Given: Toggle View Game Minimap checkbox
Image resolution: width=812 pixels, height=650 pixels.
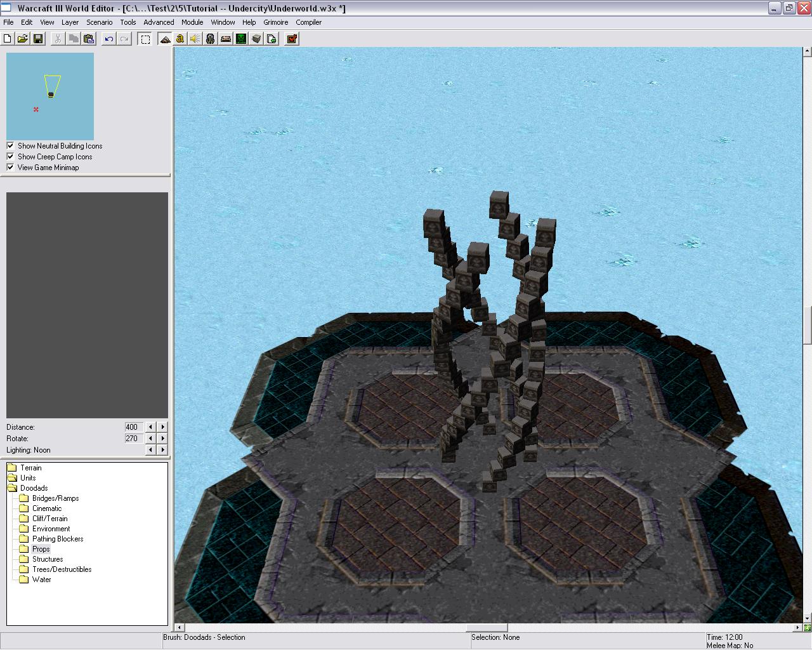Looking at the screenshot, I should click(10, 167).
